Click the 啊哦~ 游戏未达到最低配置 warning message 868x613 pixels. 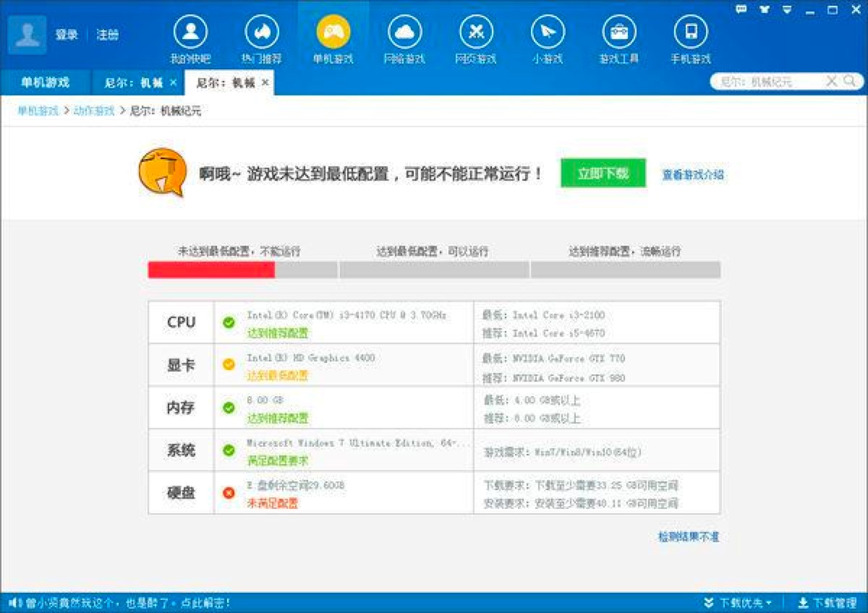click(371, 173)
